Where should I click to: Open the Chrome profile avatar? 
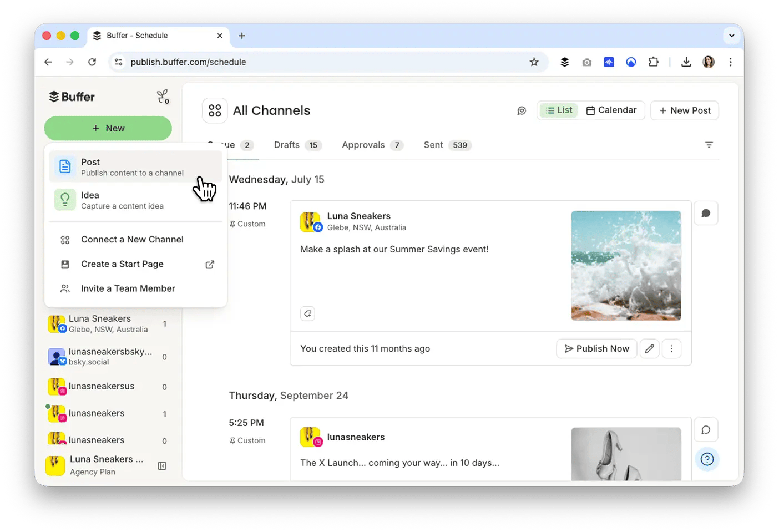[709, 62]
